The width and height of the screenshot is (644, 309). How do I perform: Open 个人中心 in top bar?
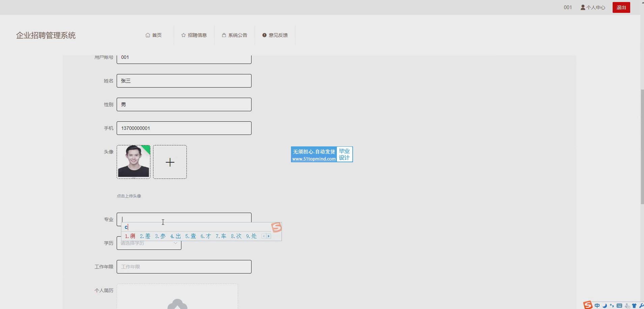point(593,7)
